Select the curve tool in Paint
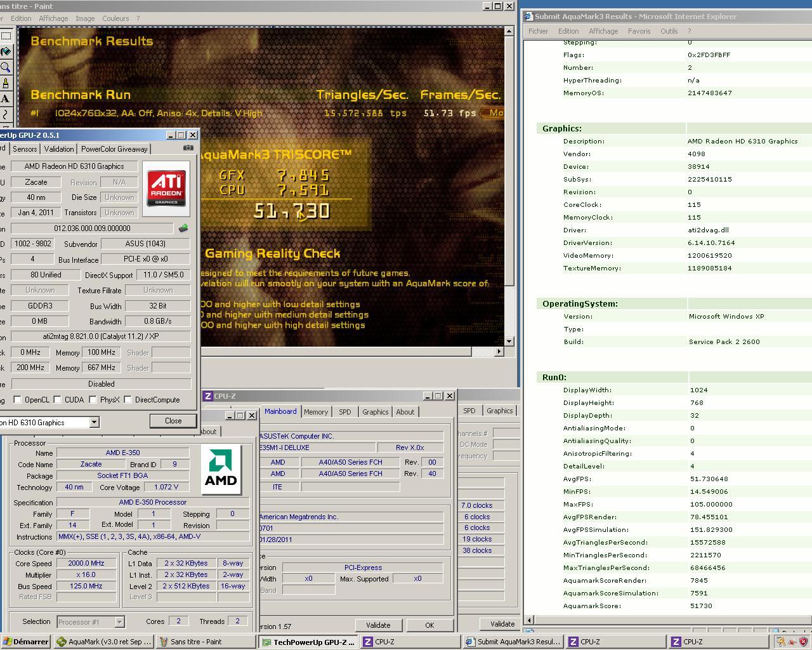 tap(5, 114)
